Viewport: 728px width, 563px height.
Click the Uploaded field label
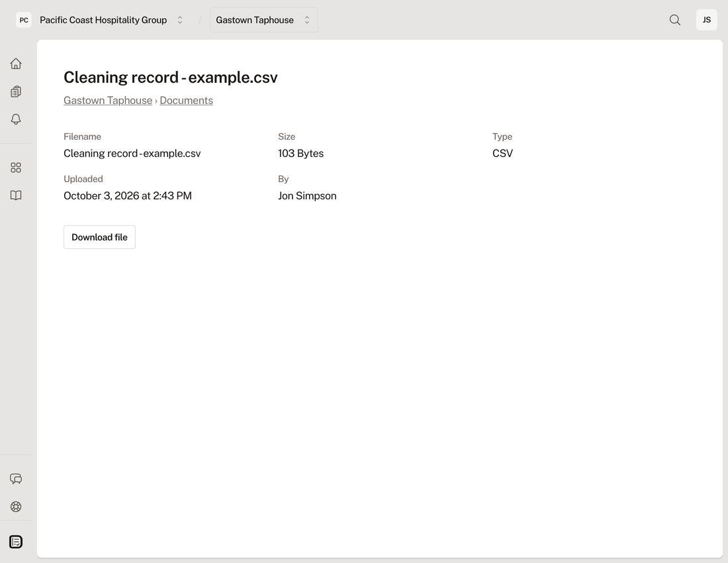point(83,179)
